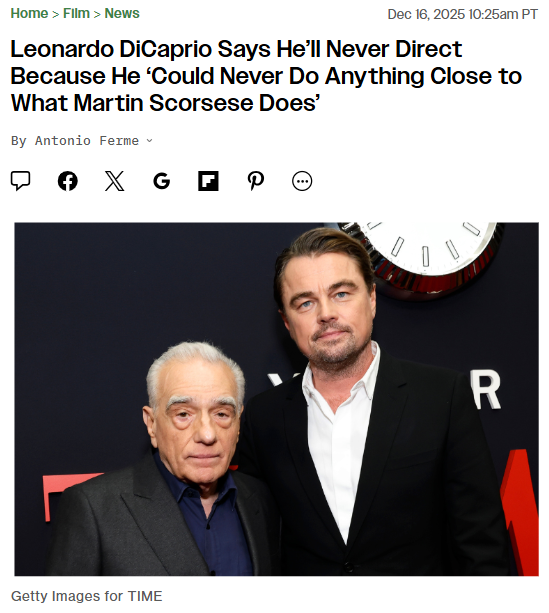
Task: Open the Film breadcrumb section
Action: (x=76, y=13)
